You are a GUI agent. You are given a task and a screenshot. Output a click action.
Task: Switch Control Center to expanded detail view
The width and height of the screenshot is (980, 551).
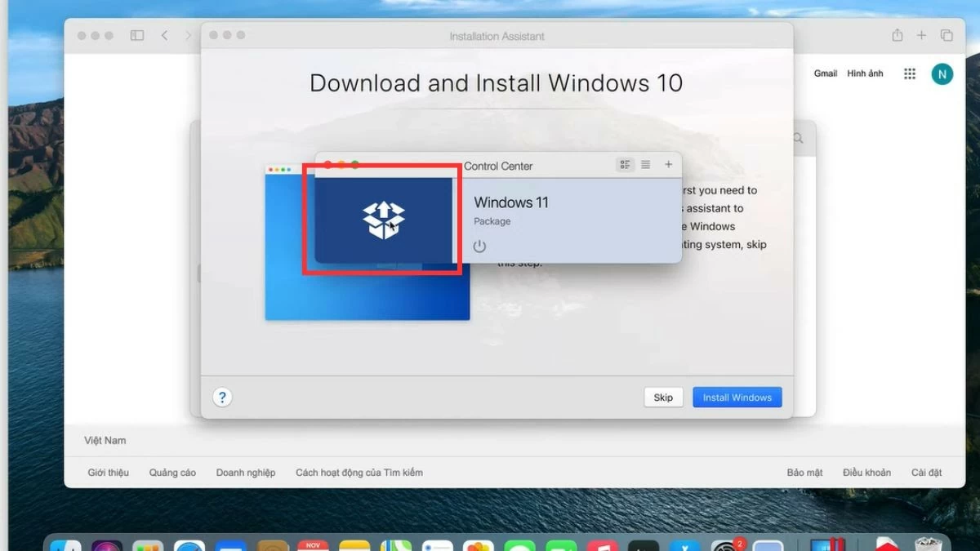[x=625, y=165]
